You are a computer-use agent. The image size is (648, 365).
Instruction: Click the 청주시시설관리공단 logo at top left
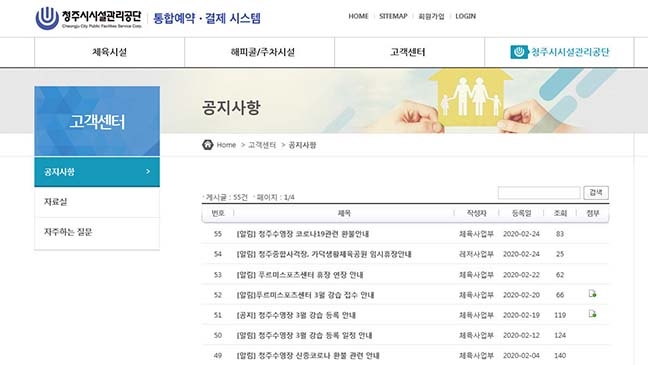88,18
